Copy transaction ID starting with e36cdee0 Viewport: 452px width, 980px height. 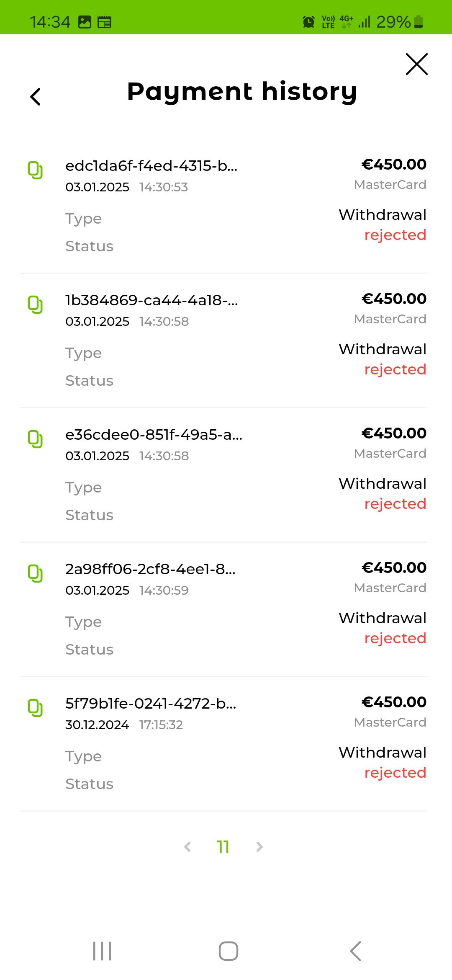pos(35,439)
